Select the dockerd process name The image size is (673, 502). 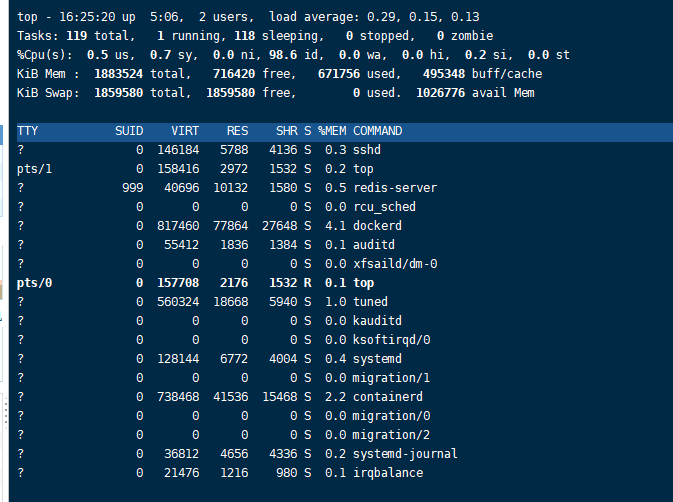click(x=377, y=226)
